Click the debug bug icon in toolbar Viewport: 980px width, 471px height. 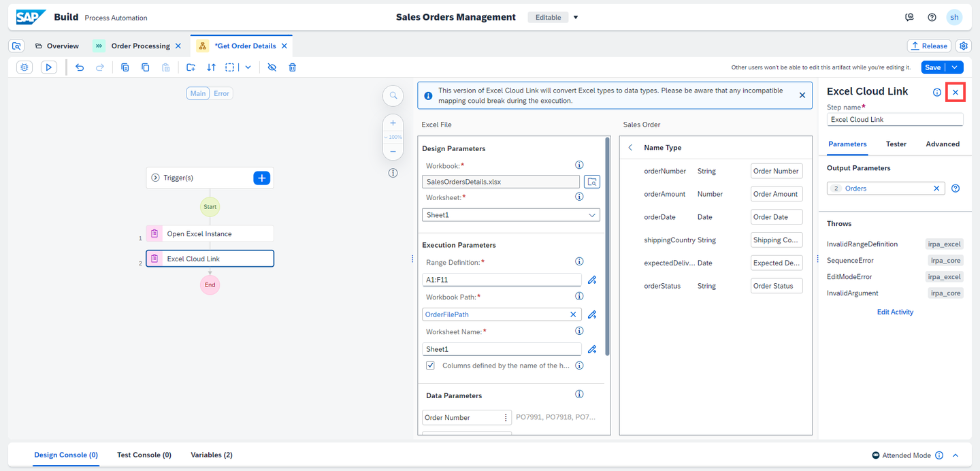click(x=24, y=67)
